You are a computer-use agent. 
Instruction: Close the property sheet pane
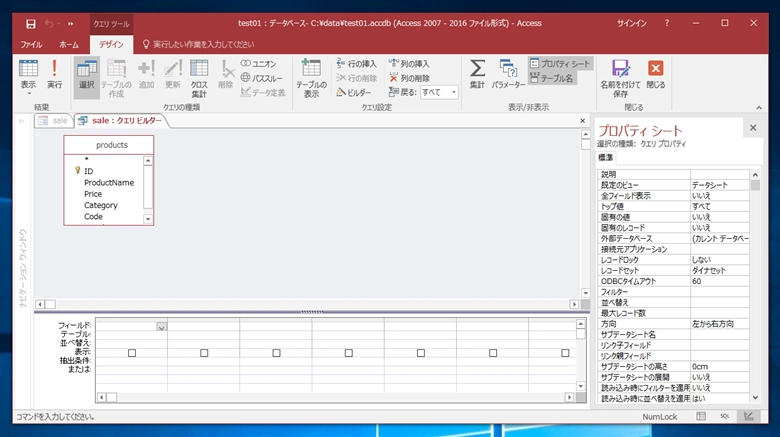pyautogui.click(x=753, y=128)
